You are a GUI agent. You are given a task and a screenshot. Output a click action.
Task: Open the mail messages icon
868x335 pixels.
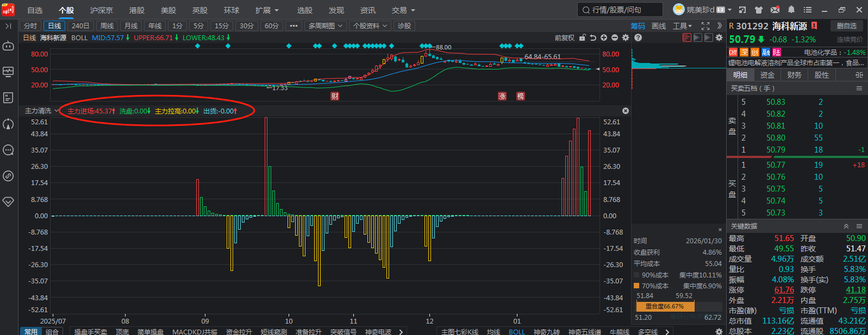(x=775, y=10)
